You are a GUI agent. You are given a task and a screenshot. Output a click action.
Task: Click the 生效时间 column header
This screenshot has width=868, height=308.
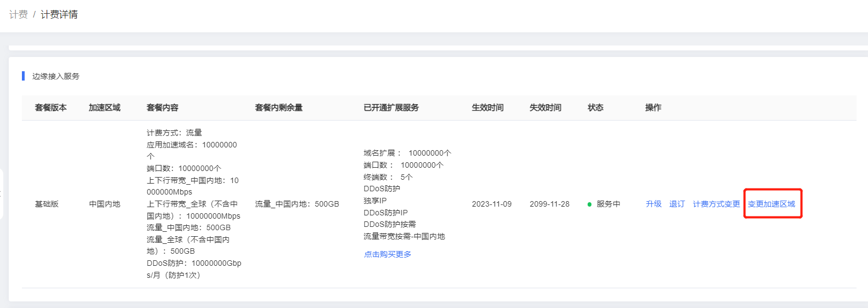[488, 107]
